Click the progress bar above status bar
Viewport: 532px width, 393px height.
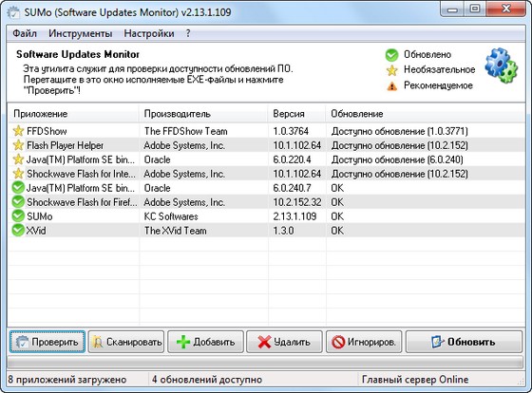point(265,363)
